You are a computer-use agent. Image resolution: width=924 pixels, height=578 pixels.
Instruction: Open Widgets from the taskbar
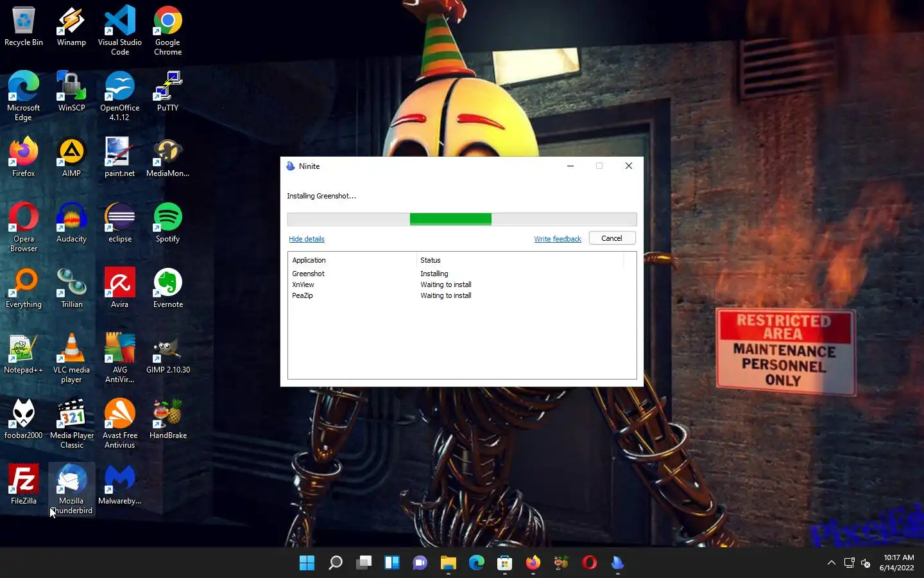[392, 563]
